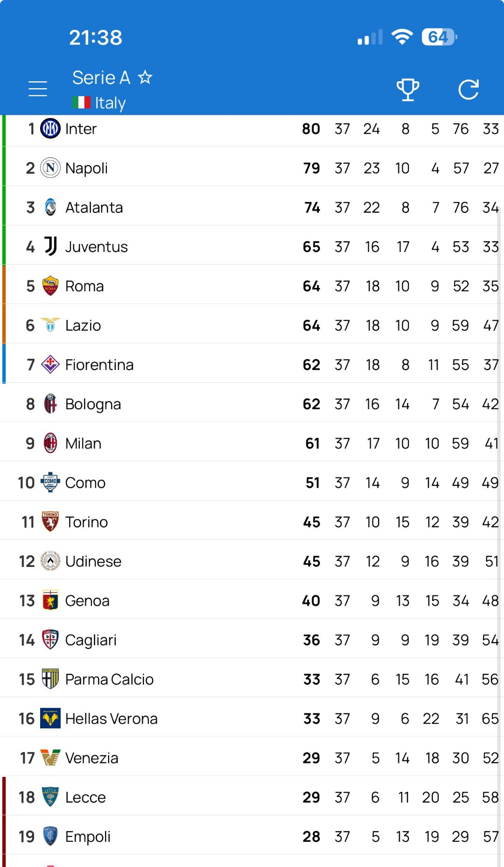The image size is (504, 867).
Task: Tap the Lecce club crest
Action: pos(50,797)
